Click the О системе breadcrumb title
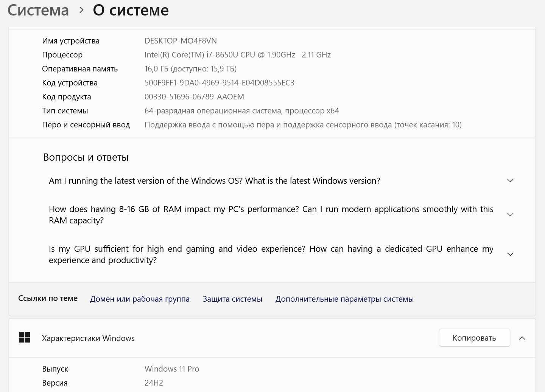 pos(131,10)
